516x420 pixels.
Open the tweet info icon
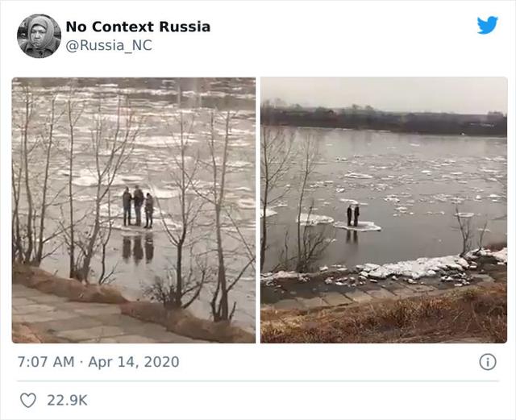click(488, 362)
